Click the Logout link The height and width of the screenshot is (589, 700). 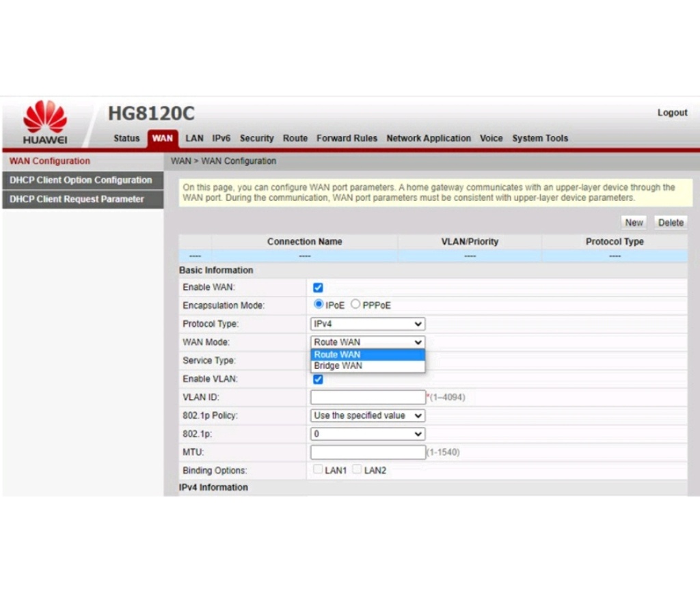[672, 113]
